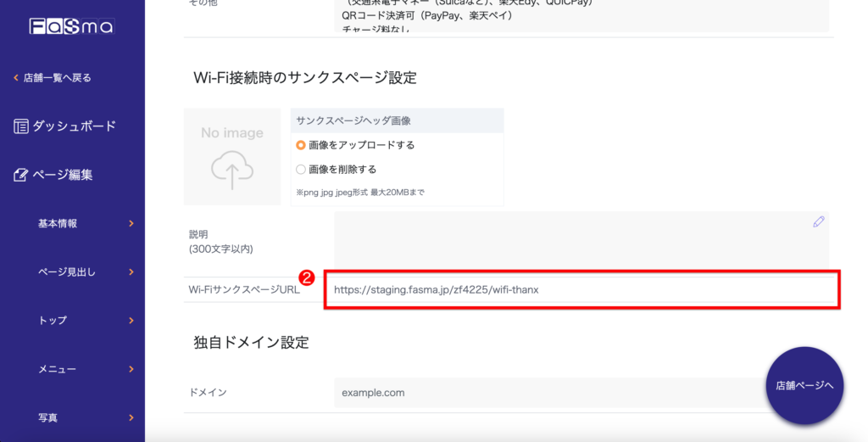
Task: Open ページ編集 in the sidebar
Action: pos(63,176)
